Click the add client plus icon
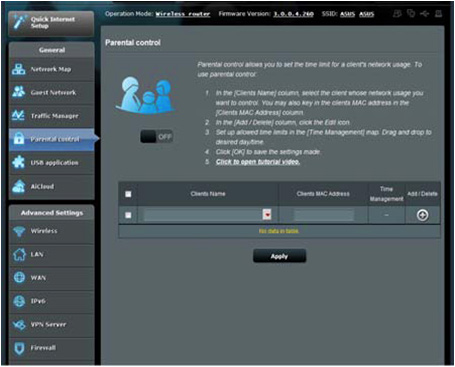The image size is (455, 367). pos(422,215)
